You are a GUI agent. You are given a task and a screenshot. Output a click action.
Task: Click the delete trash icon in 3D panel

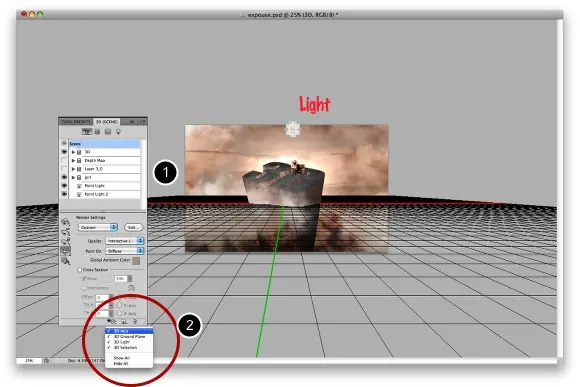click(135, 322)
